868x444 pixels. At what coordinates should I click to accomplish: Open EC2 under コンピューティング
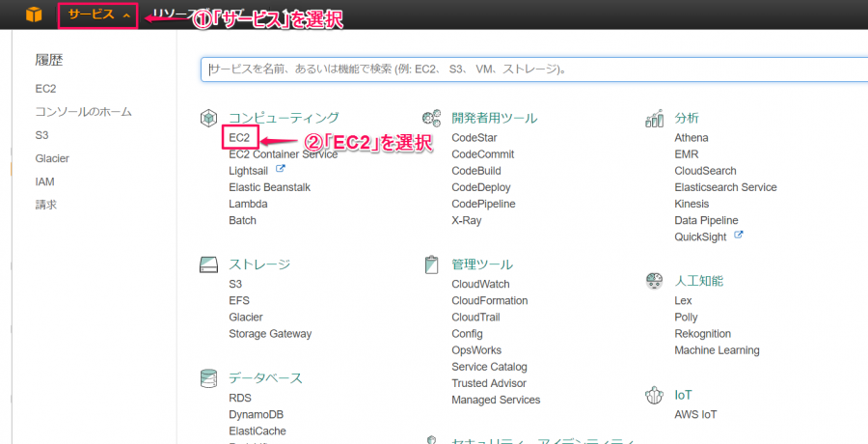pos(240,138)
